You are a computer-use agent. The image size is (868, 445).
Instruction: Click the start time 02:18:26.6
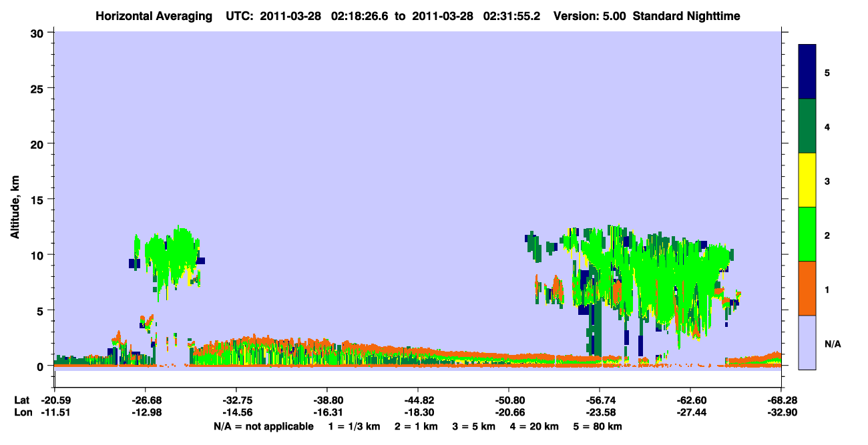[361, 16]
